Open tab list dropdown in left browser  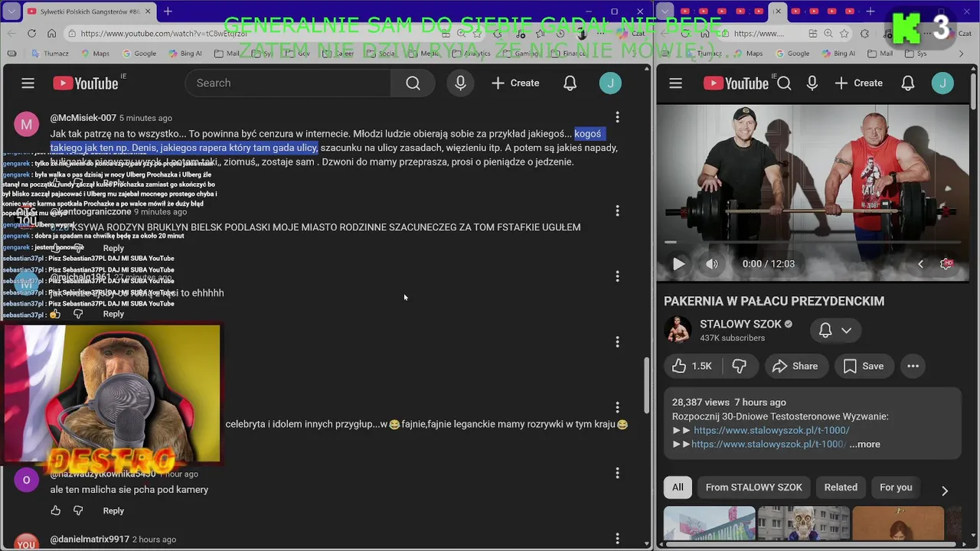pos(12,11)
